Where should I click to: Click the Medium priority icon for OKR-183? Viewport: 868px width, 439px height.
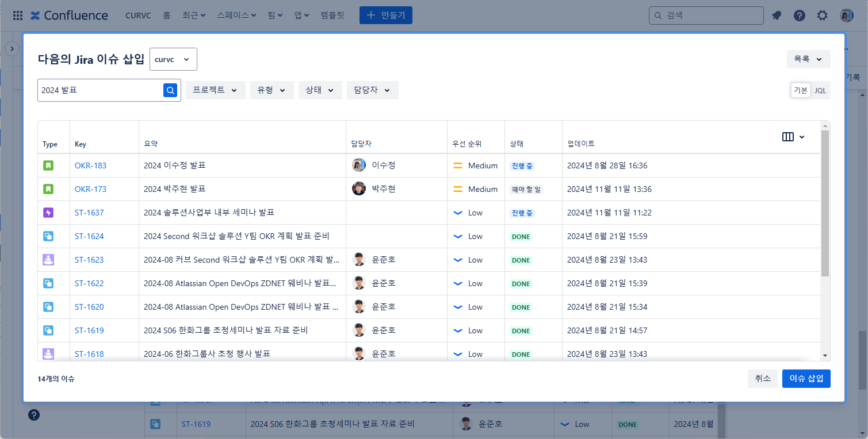tap(458, 165)
